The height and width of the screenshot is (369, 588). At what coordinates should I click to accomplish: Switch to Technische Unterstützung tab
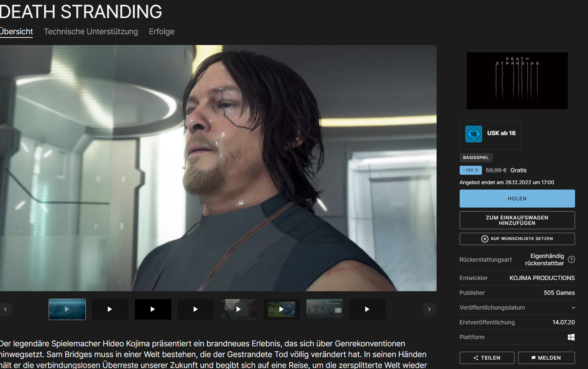point(91,32)
